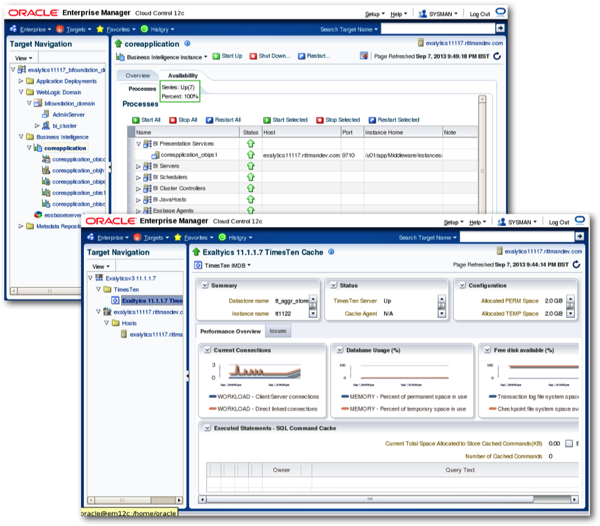The height and width of the screenshot is (526, 600).
Task: Open Business Intelligence Instance dropdown menu
Action: click(x=166, y=57)
